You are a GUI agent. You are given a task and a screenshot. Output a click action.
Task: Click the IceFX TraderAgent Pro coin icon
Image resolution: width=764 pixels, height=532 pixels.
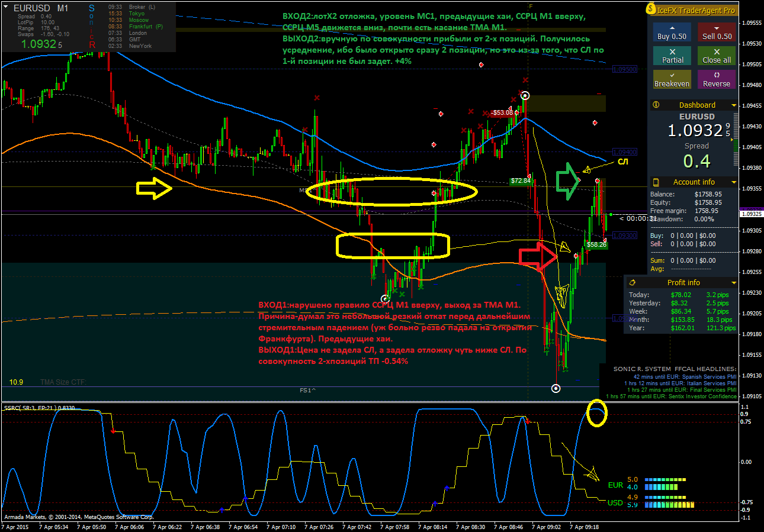click(651, 9)
